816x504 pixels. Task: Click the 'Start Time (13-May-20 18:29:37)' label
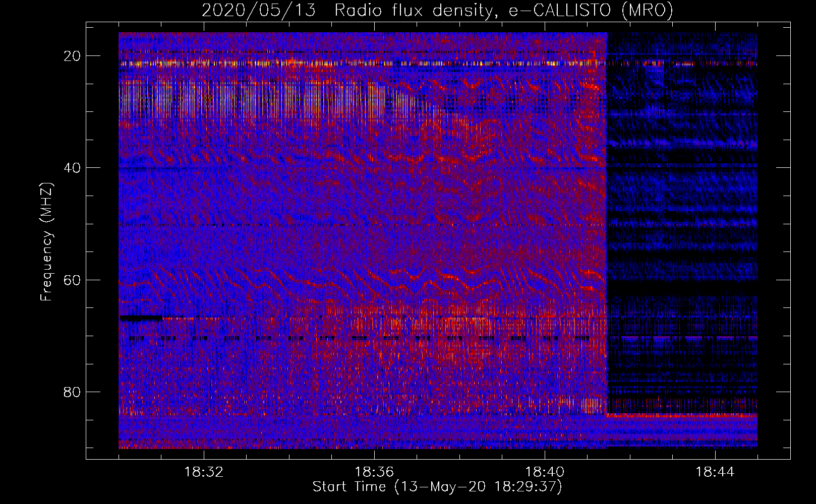(437, 487)
